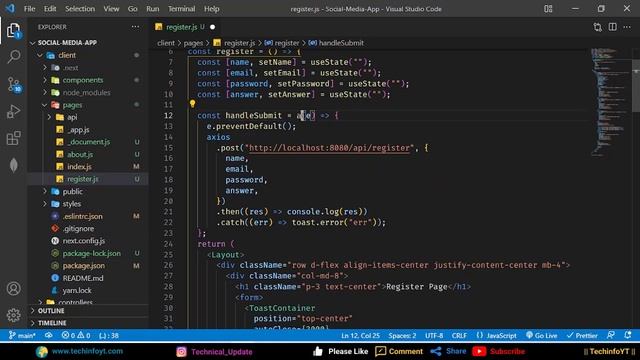Click the lightbulb code action on line 11

192,104
